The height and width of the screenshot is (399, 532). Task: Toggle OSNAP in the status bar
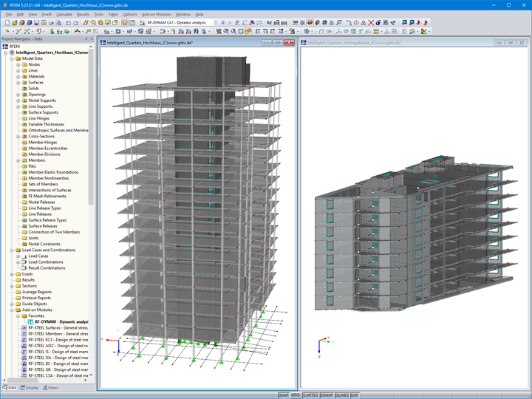point(327,395)
